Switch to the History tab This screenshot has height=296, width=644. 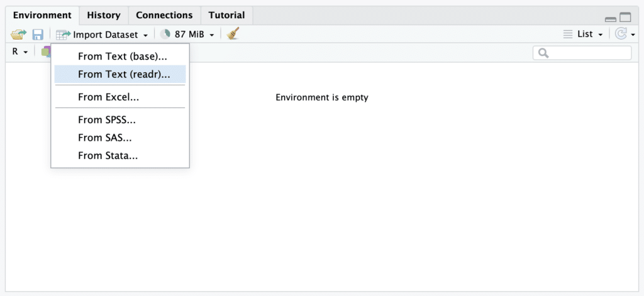tap(104, 15)
